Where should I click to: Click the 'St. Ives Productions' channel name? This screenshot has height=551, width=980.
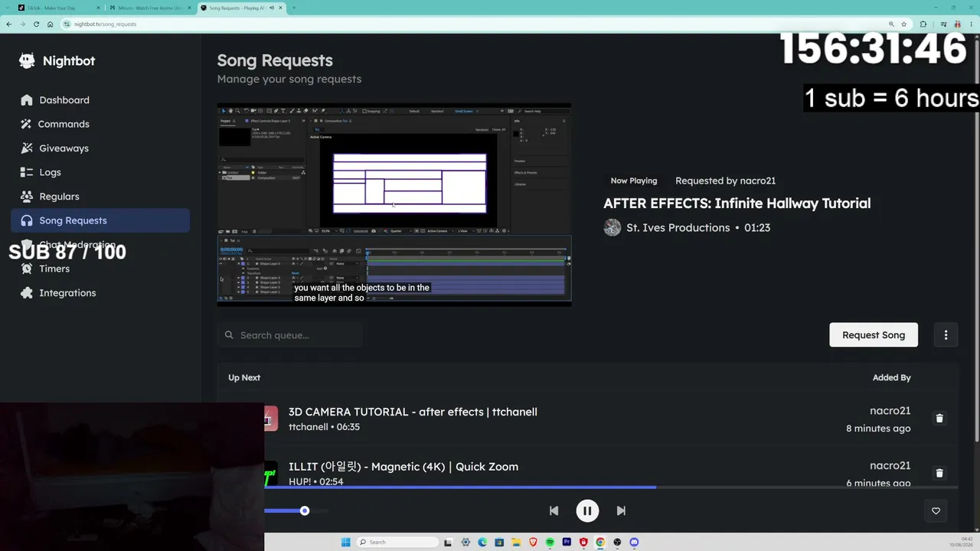[678, 228]
